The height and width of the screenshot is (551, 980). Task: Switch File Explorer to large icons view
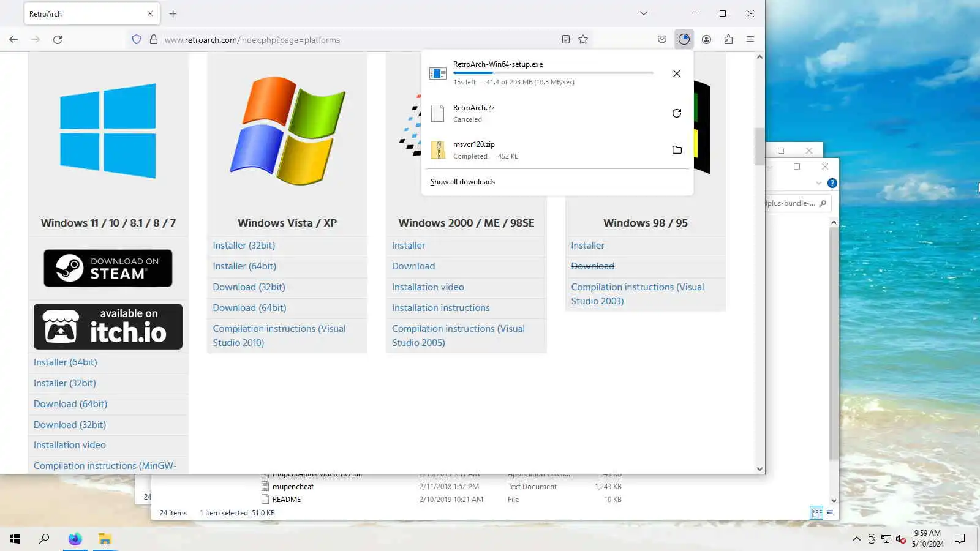point(830,513)
